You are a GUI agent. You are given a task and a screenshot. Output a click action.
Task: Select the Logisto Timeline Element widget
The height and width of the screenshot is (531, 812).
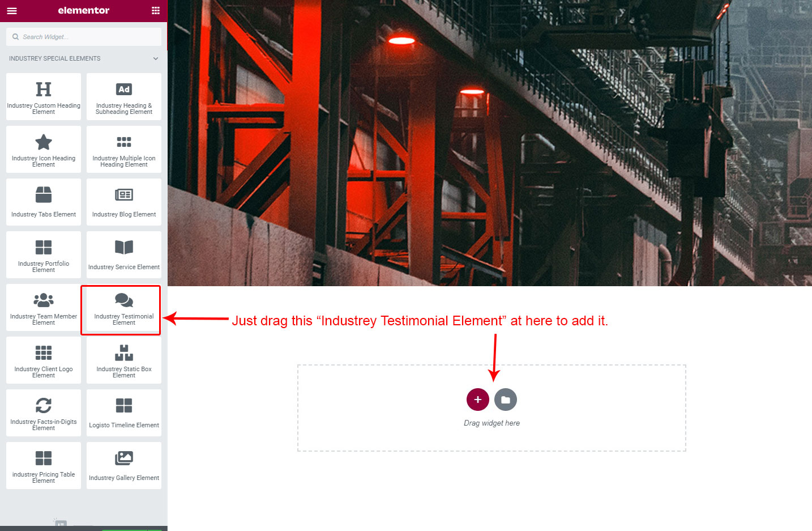point(124,413)
